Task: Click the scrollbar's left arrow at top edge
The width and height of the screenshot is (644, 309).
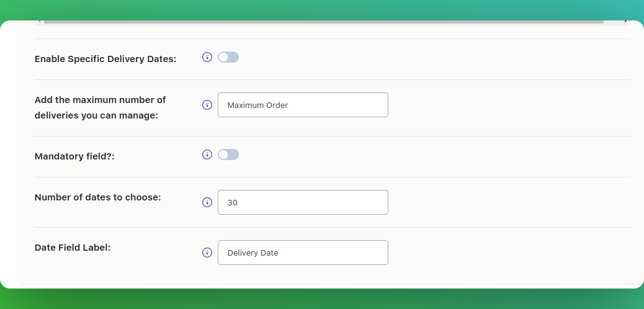Action: click(40, 21)
